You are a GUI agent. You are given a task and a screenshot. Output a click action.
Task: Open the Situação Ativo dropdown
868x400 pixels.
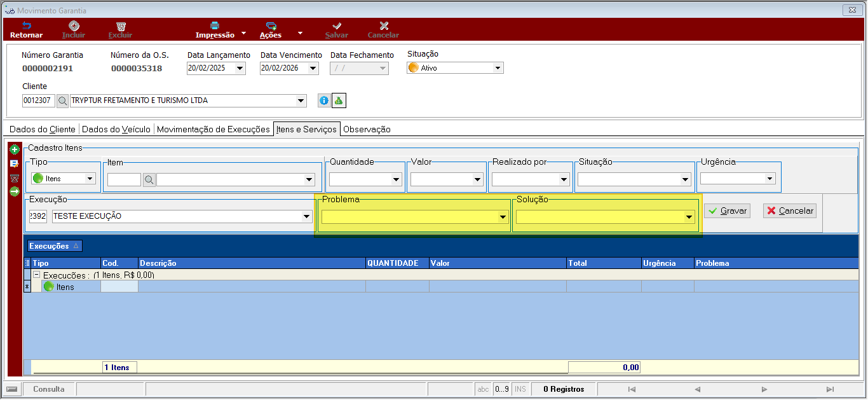pyautogui.click(x=455, y=67)
